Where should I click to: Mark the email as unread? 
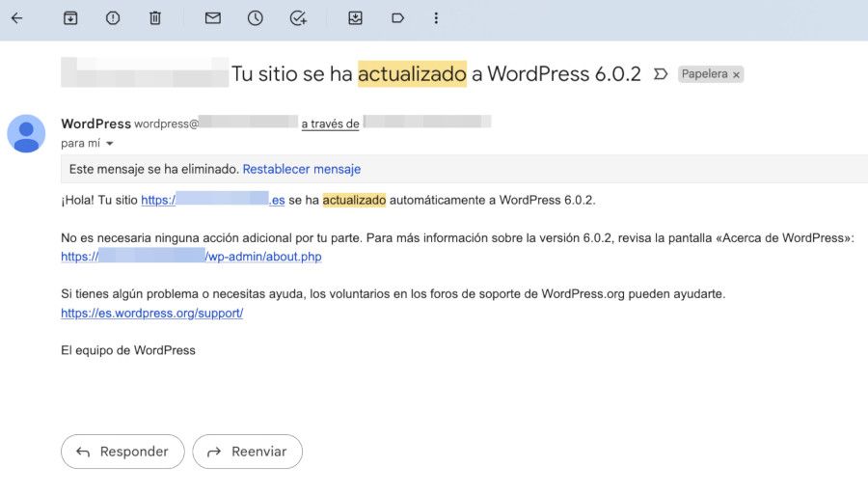(212, 18)
